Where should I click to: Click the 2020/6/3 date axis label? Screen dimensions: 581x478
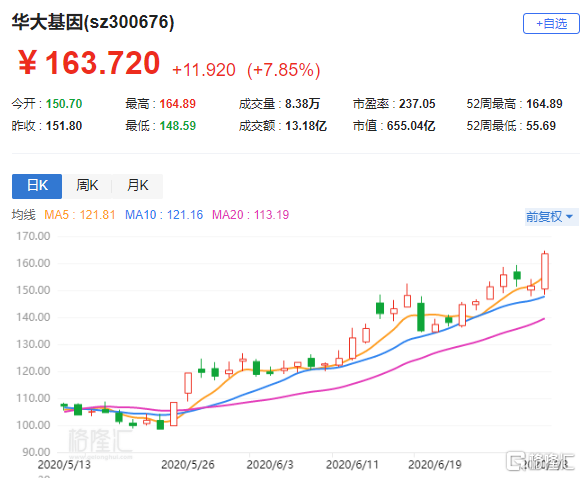coord(270,465)
